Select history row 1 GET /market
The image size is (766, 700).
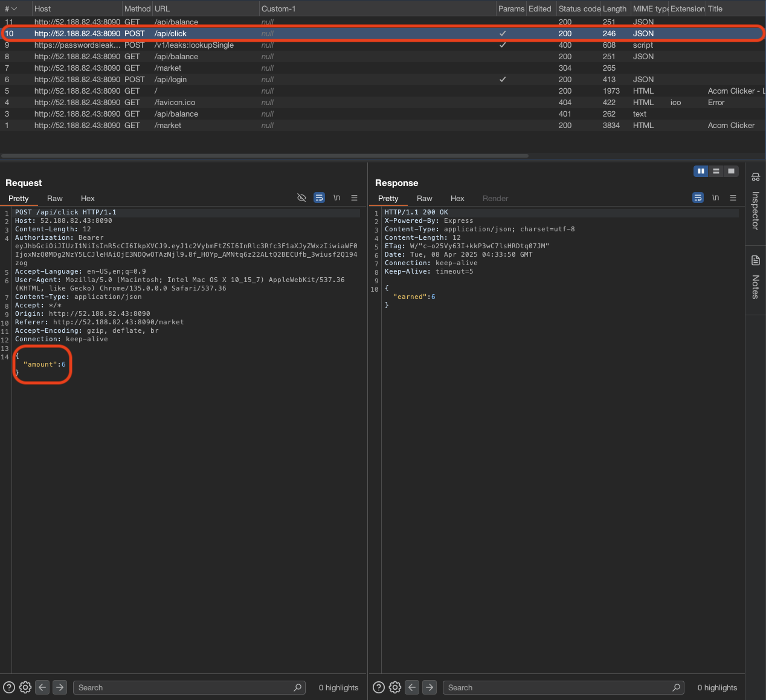(383, 125)
